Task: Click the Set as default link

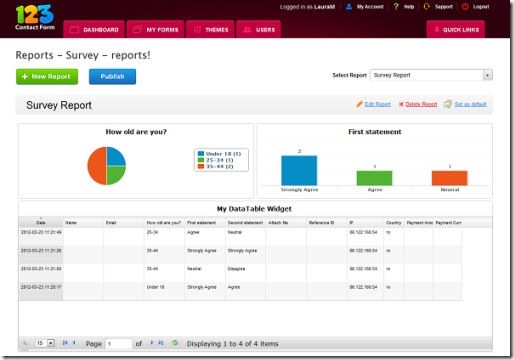Action: 470,104
